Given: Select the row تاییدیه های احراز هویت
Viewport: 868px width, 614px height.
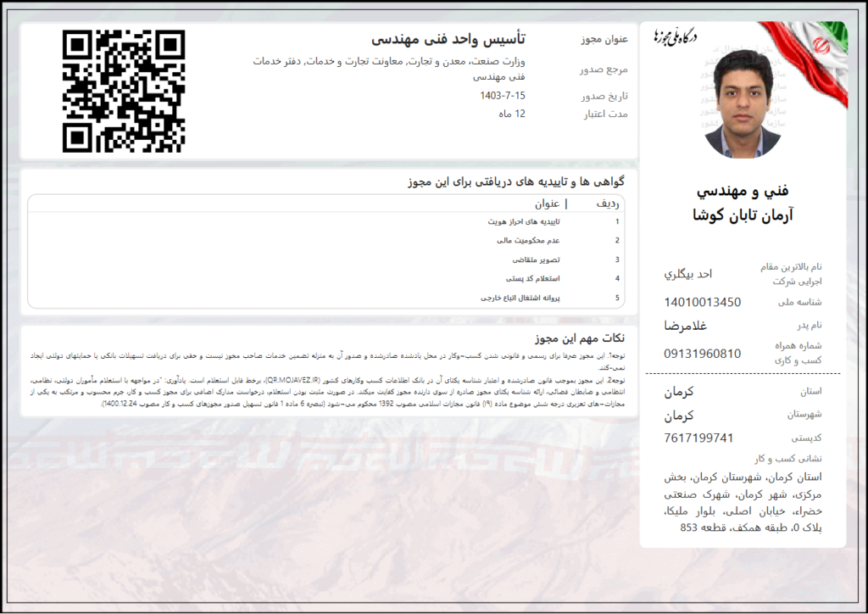Looking at the screenshot, I should 524,222.
